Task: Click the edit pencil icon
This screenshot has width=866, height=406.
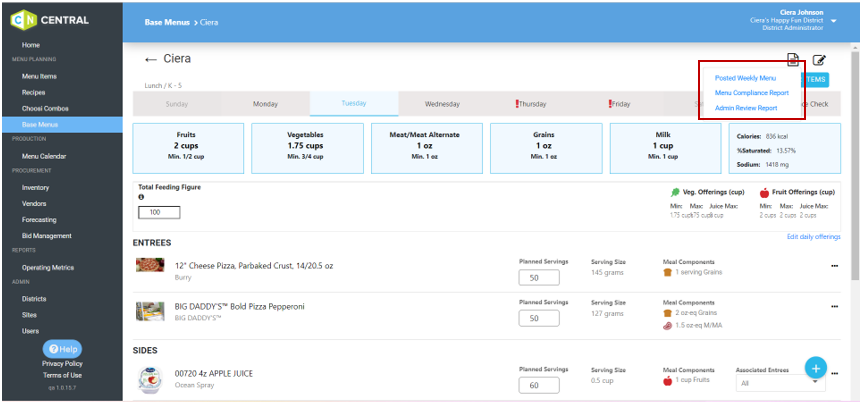Action: point(819,60)
